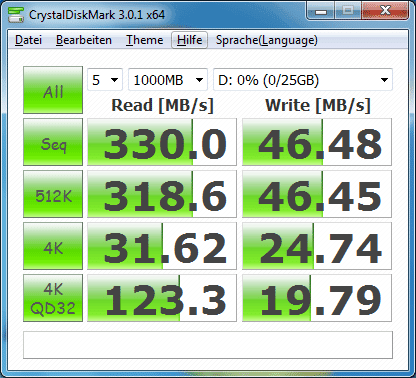
Task: Click the 4K QD32 read result 123.3
Action: coord(162,298)
